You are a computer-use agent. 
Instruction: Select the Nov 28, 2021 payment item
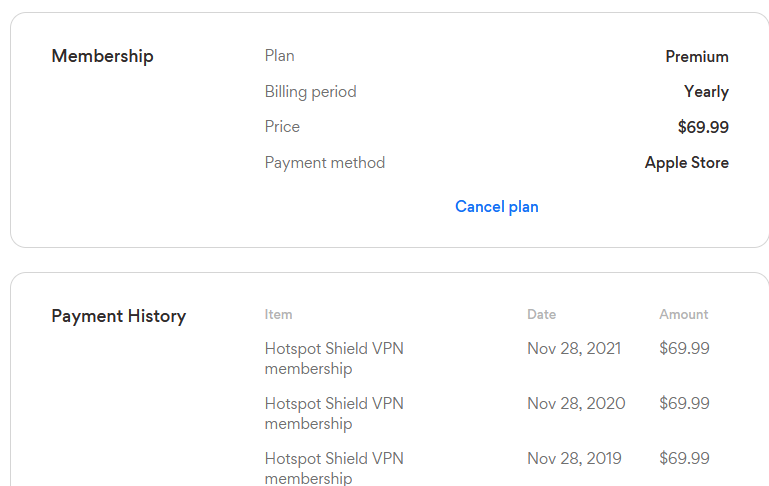tap(334, 358)
